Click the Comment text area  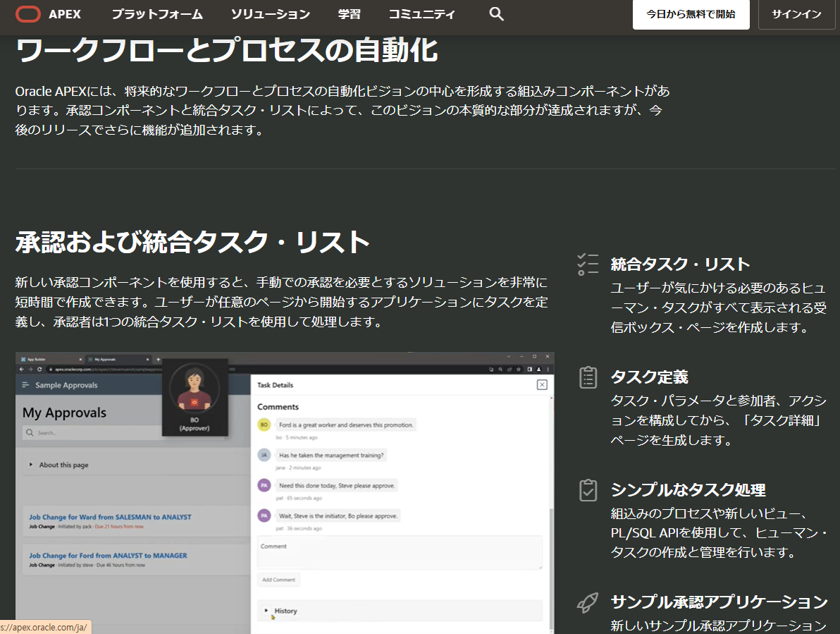[x=400, y=552]
